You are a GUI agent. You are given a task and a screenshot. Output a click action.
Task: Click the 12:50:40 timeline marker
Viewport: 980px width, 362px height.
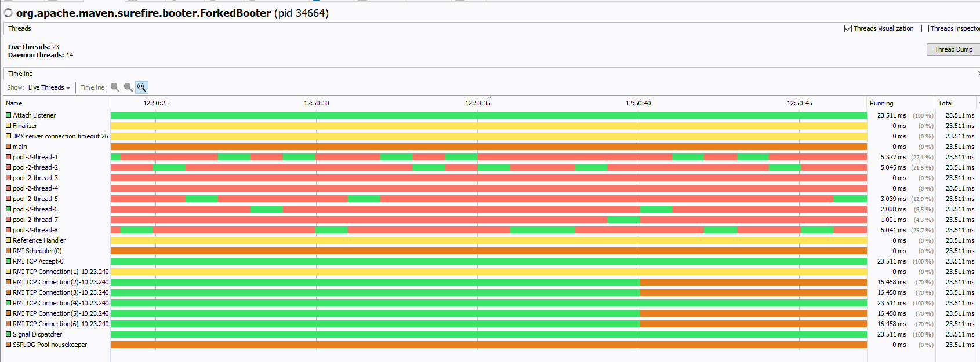click(x=638, y=103)
